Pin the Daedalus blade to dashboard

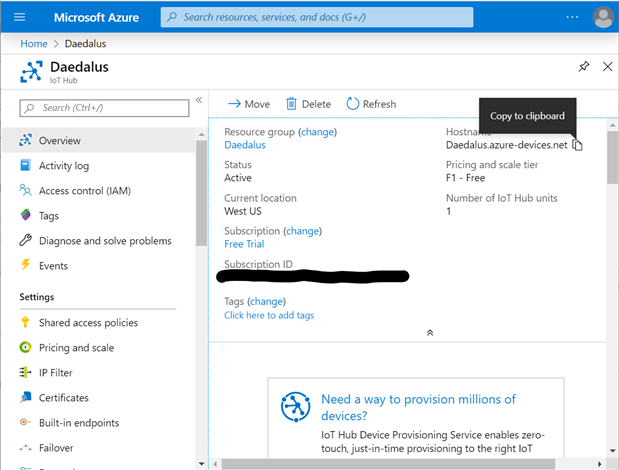tap(584, 66)
